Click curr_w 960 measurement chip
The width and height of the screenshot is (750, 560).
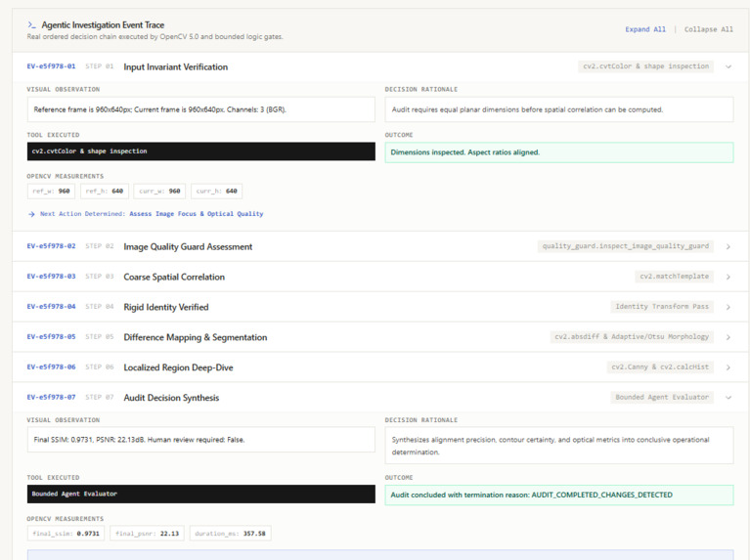pos(159,192)
